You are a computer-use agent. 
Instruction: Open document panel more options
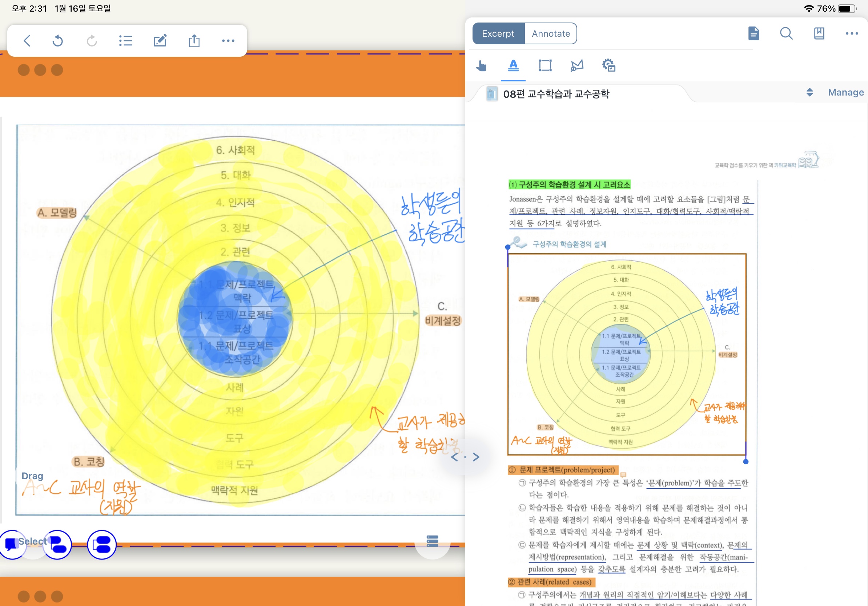[851, 33]
